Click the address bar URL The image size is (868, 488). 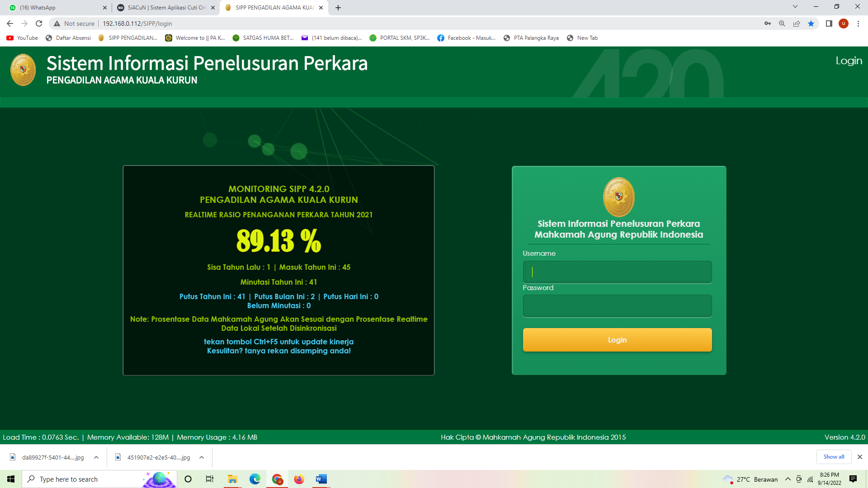[x=137, y=23]
